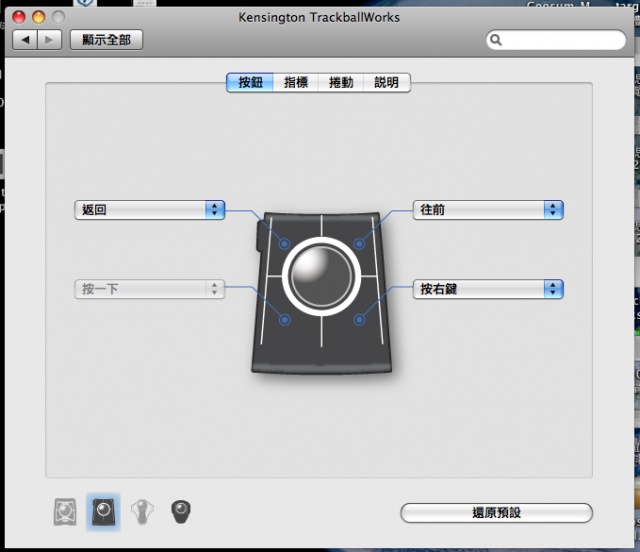The image size is (640, 552).
Task: Minimize the TrackballWorks window with the yellow button
Action: 39,17
